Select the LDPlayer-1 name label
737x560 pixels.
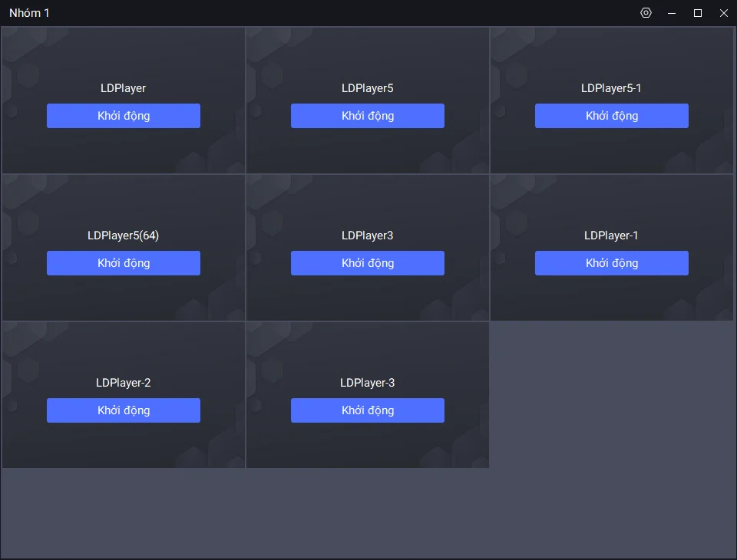click(611, 236)
